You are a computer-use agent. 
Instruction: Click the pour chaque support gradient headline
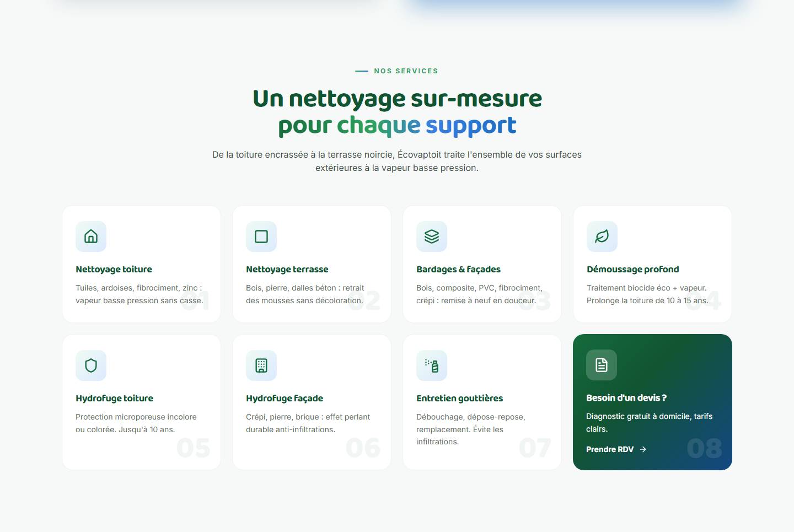click(397, 126)
